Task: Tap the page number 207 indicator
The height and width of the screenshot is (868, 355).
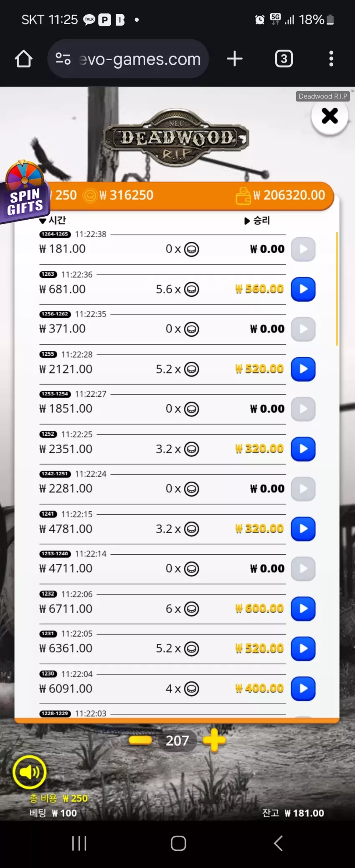Action: pyautogui.click(x=177, y=741)
